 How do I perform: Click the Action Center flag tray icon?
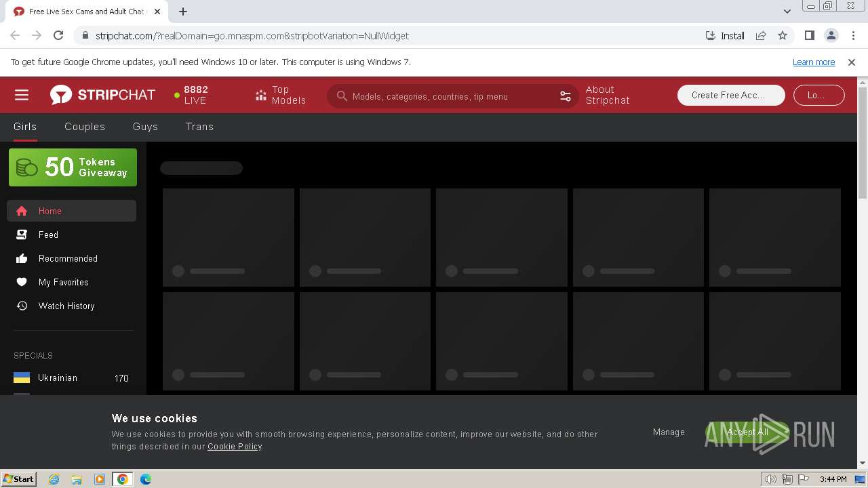(804, 479)
